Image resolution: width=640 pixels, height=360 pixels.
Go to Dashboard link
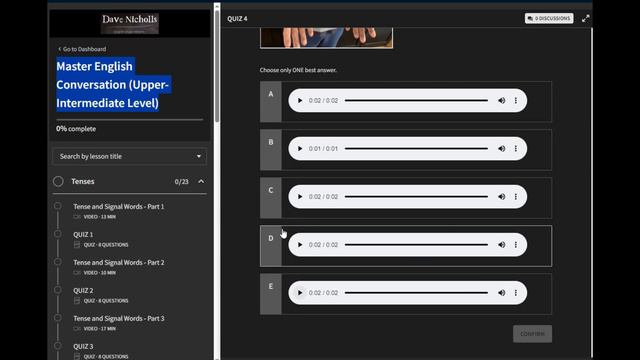82,49
